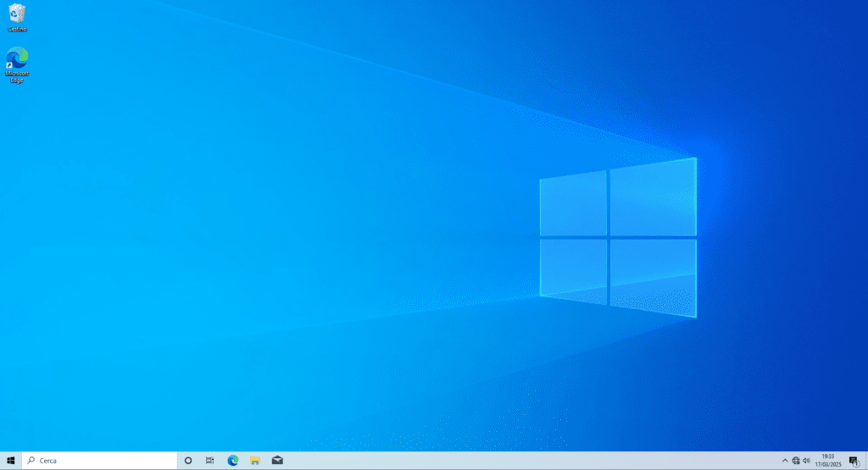The image size is (868, 470).
Task: Open the Windows Start menu
Action: click(x=11, y=461)
